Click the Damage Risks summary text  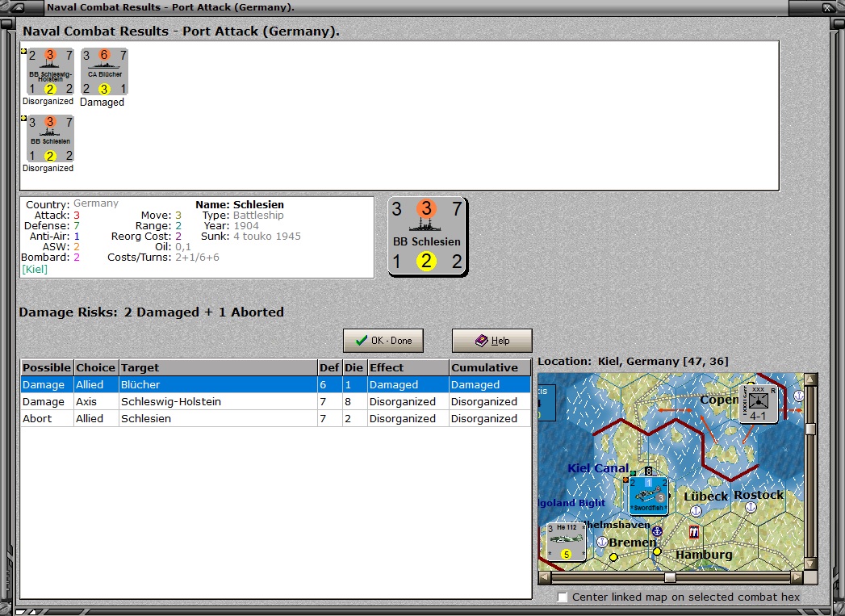[152, 312]
